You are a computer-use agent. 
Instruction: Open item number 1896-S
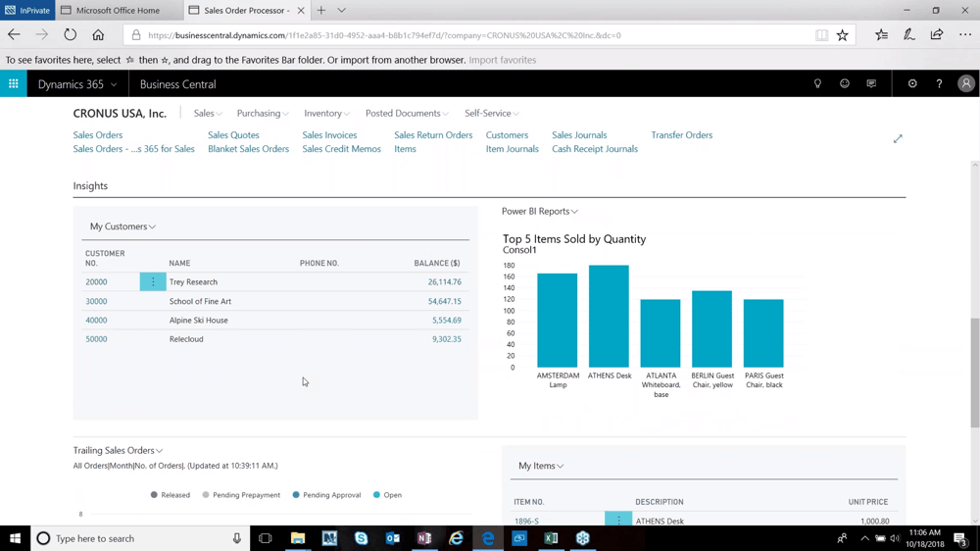526,521
